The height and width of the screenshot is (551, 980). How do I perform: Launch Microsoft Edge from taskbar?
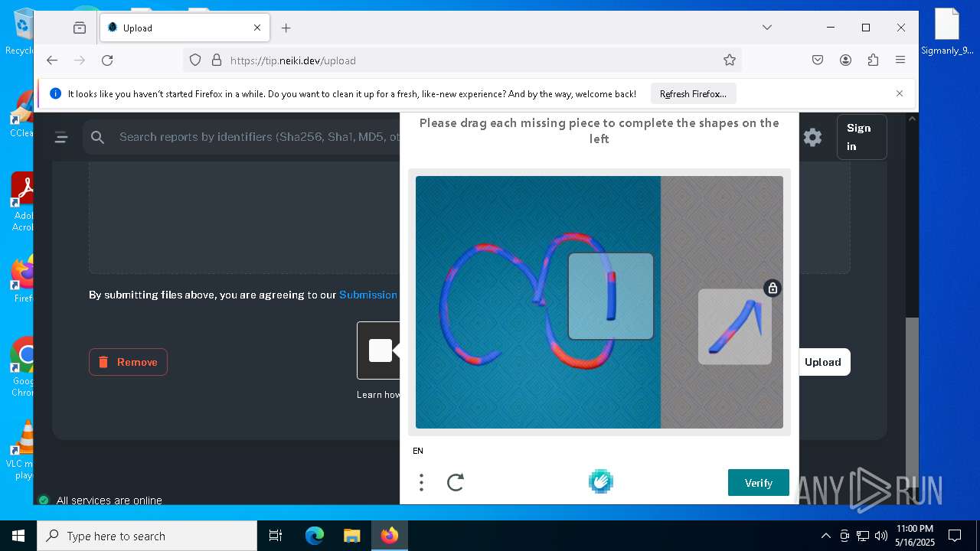[x=315, y=536]
